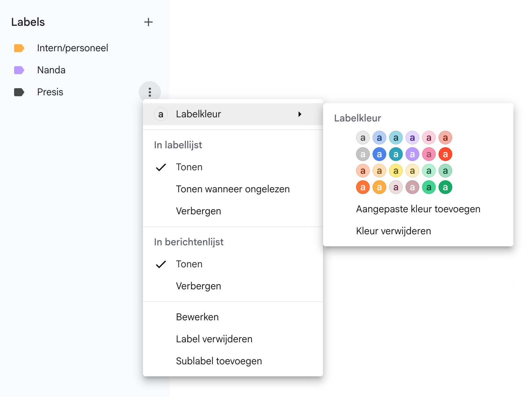The width and height of the screenshot is (532, 397).
Task: Open the Intern/personeel label
Action: pyautogui.click(x=73, y=48)
